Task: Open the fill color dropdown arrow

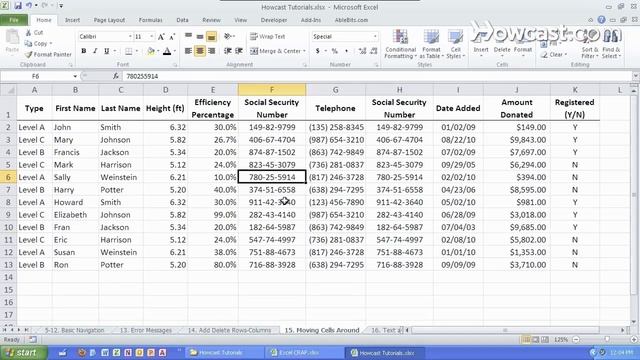Action: [158, 51]
